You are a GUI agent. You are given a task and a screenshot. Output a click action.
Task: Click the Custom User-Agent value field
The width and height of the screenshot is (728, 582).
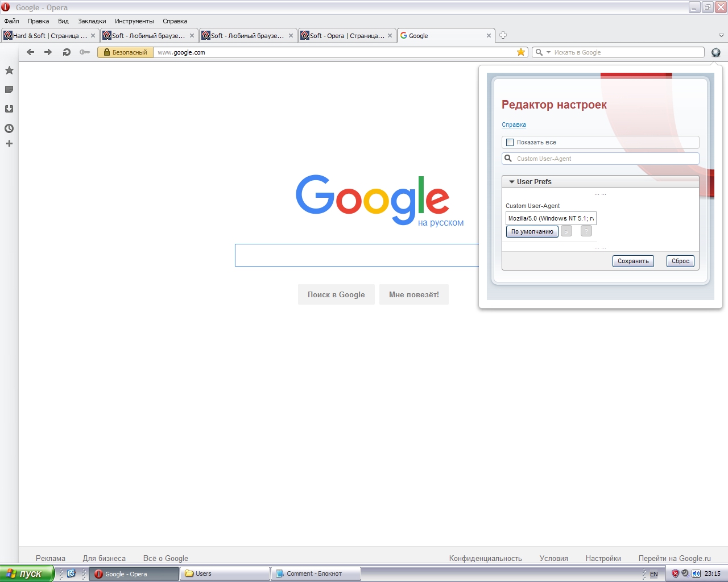tap(551, 218)
